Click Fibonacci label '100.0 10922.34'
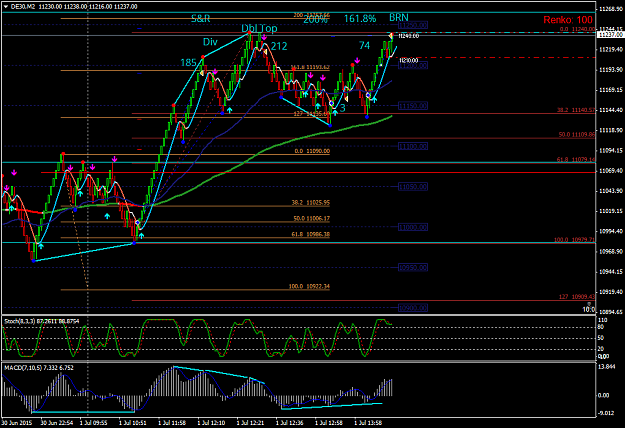Screen dimensions: 625x428 click(x=309, y=287)
